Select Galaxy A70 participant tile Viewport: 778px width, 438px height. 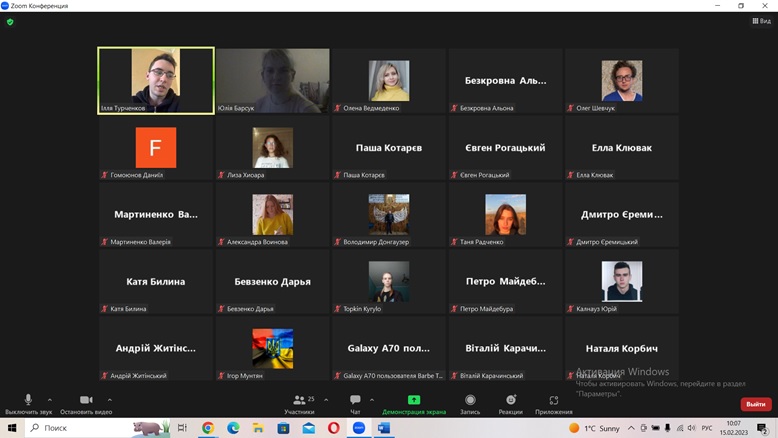(x=389, y=349)
